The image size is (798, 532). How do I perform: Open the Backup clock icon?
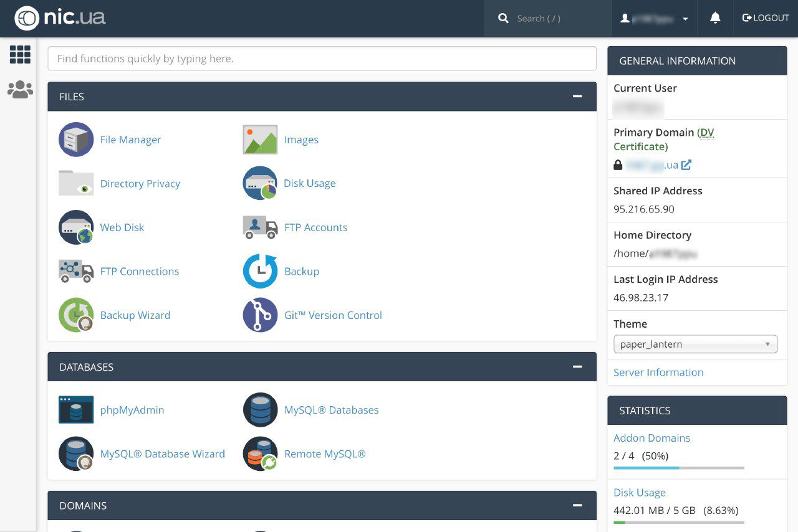(x=260, y=271)
